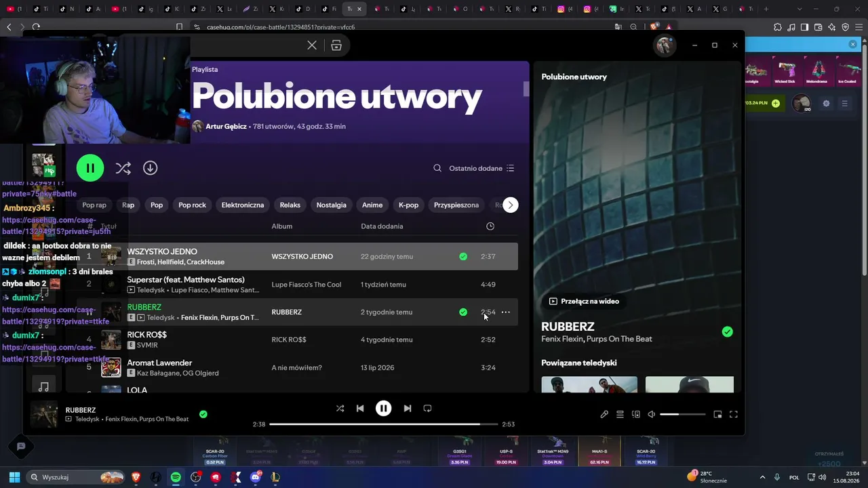Open the lyrics microphone icon
This screenshot has height=488, width=868.
[604, 414]
